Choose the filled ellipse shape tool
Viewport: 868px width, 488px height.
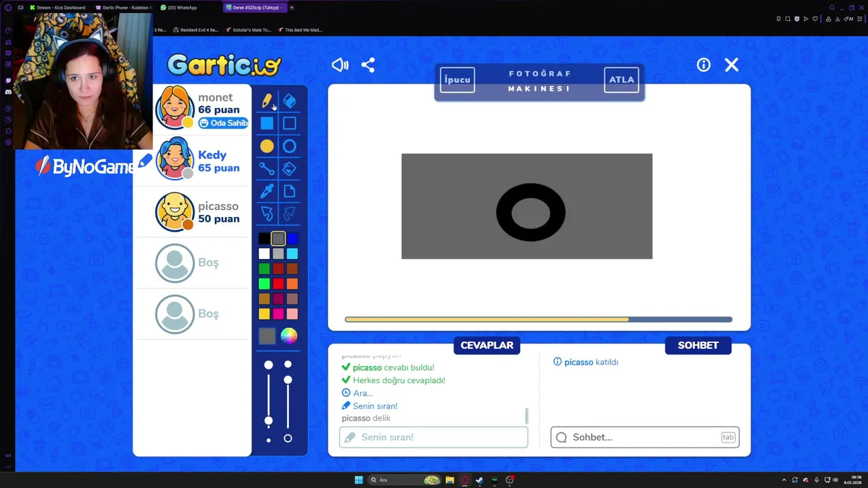tap(267, 146)
